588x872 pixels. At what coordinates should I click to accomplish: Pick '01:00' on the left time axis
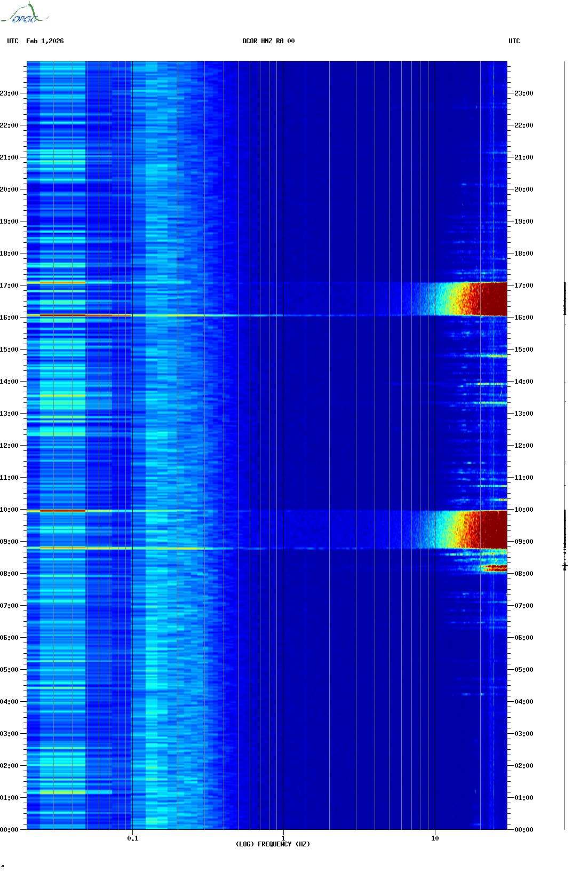tap(9, 798)
